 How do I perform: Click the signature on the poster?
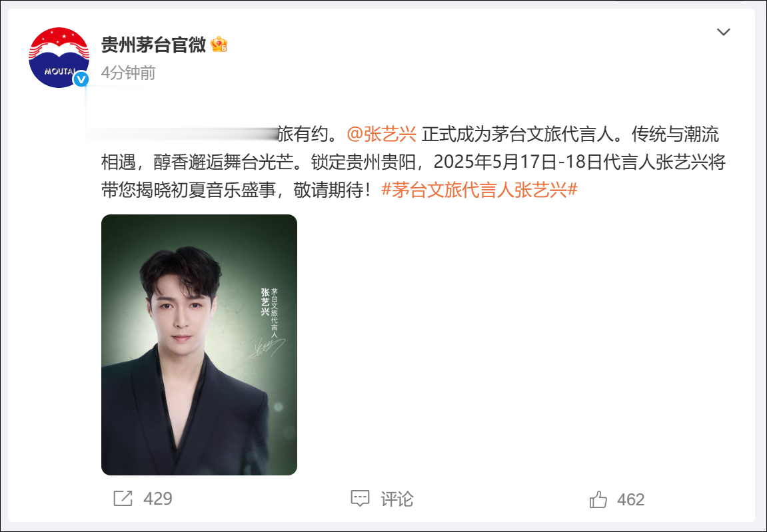point(267,348)
